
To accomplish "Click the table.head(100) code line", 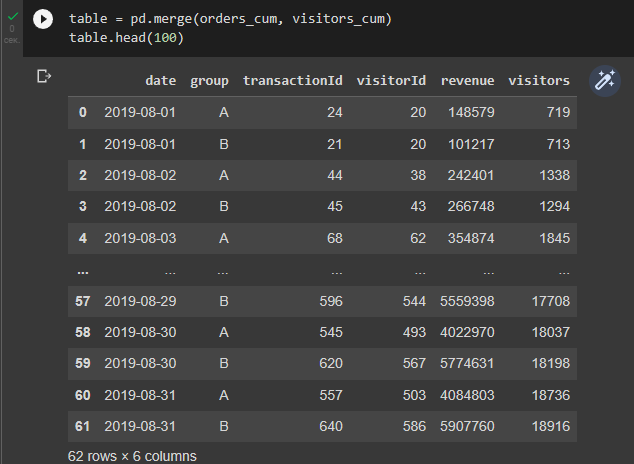I will pyautogui.click(x=127, y=38).
